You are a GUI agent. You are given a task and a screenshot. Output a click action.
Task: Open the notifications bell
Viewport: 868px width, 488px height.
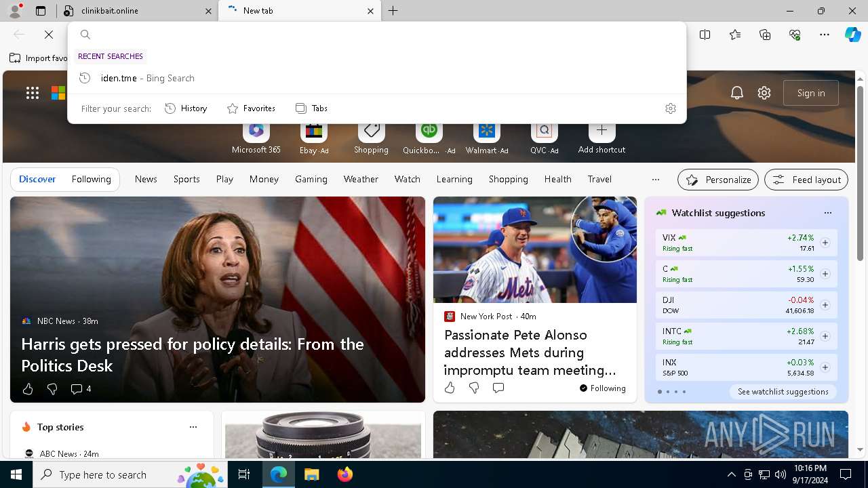point(737,93)
